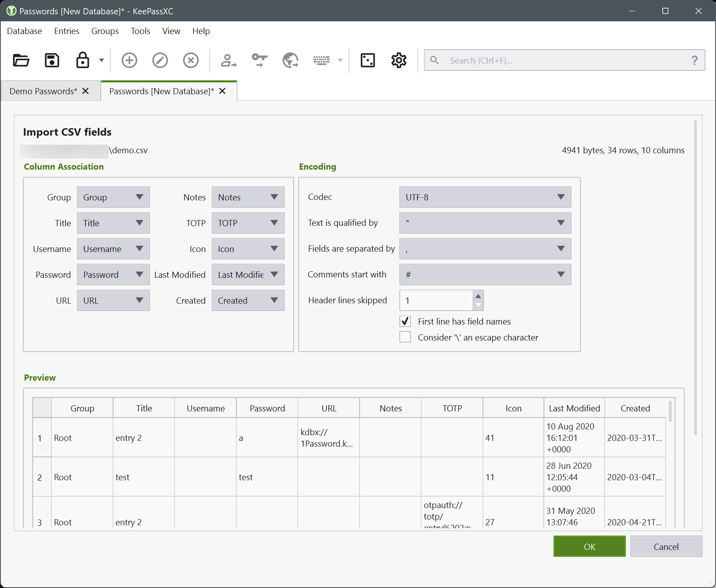Click the Copy Username toolbar icon
Screen dimensions: 716x588
pyautogui.click(x=228, y=60)
